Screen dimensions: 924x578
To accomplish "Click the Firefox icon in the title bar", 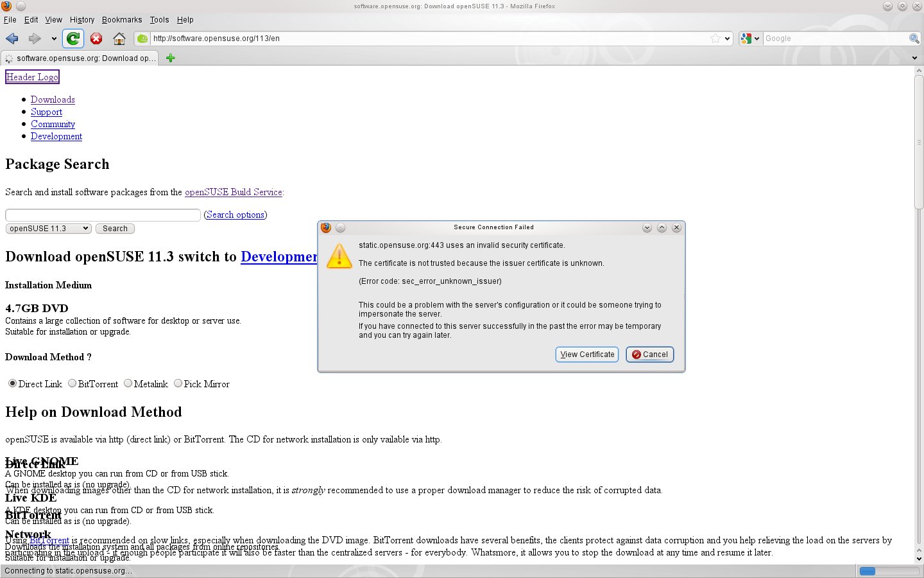I will point(6,6).
